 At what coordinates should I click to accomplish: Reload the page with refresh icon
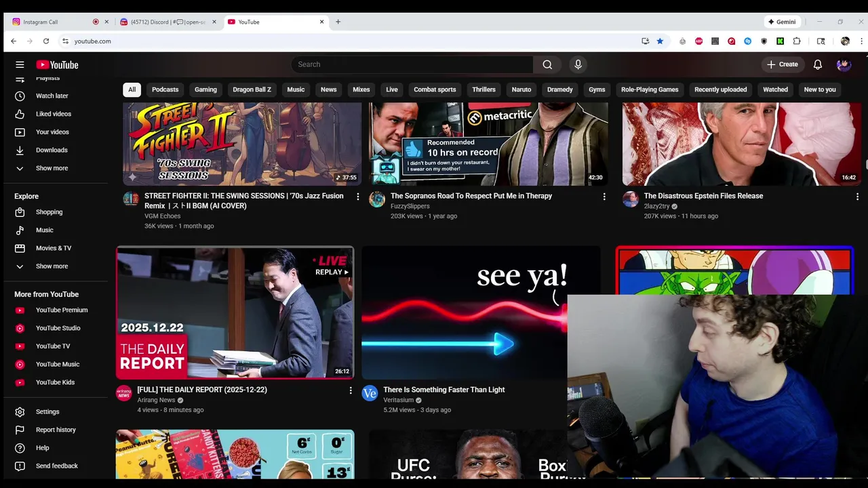(x=46, y=41)
